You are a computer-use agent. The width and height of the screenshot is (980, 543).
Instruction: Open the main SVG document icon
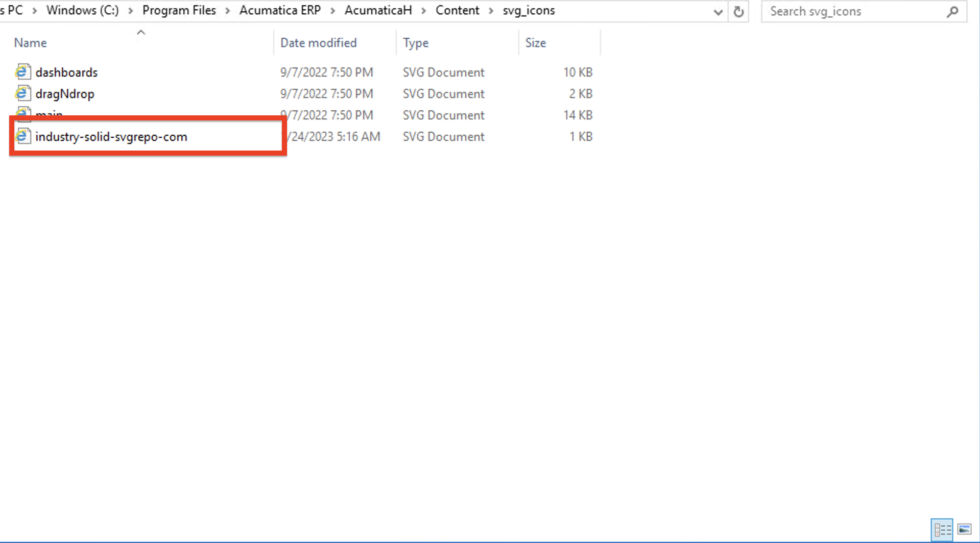[22, 113]
